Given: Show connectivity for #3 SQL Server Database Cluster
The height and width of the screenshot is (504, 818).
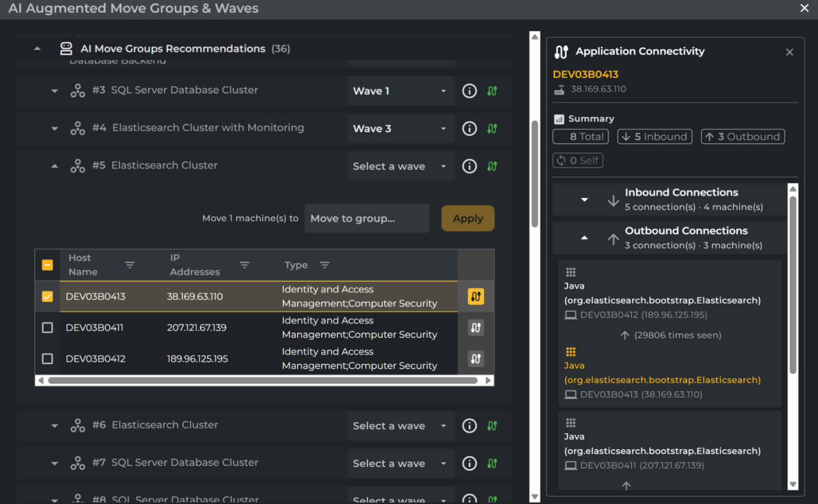Looking at the screenshot, I should 492,91.
